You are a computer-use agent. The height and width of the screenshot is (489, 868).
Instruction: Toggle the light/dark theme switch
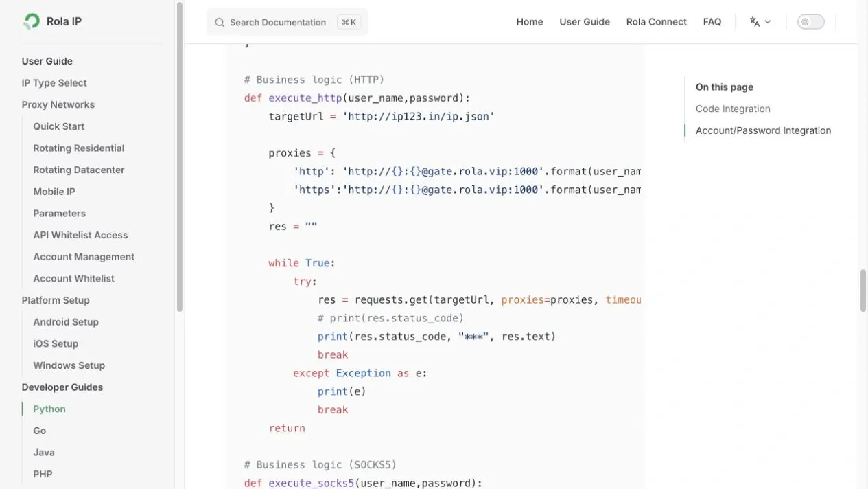click(x=811, y=22)
